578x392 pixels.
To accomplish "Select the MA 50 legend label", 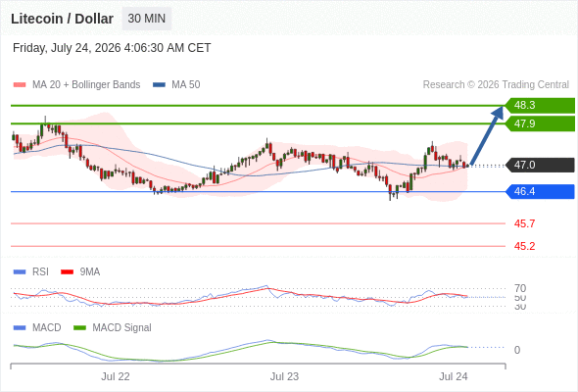I will point(186,85).
